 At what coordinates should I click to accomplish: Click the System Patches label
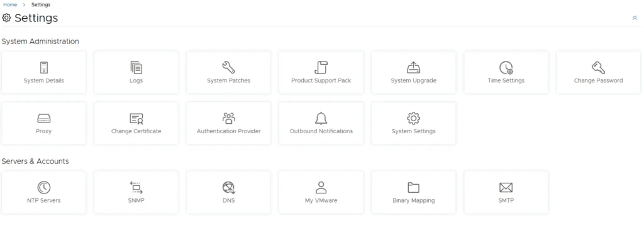click(229, 81)
